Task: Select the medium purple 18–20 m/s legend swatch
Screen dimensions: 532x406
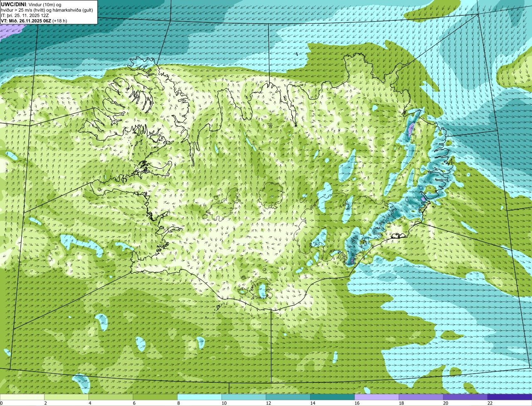Action: pyautogui.click(x=421, y=397)
